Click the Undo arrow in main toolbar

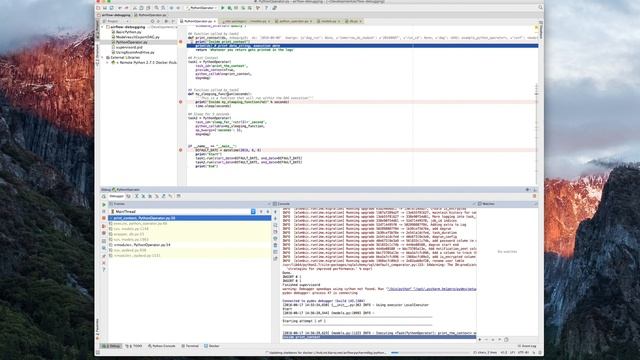click(x=120, y=8)
